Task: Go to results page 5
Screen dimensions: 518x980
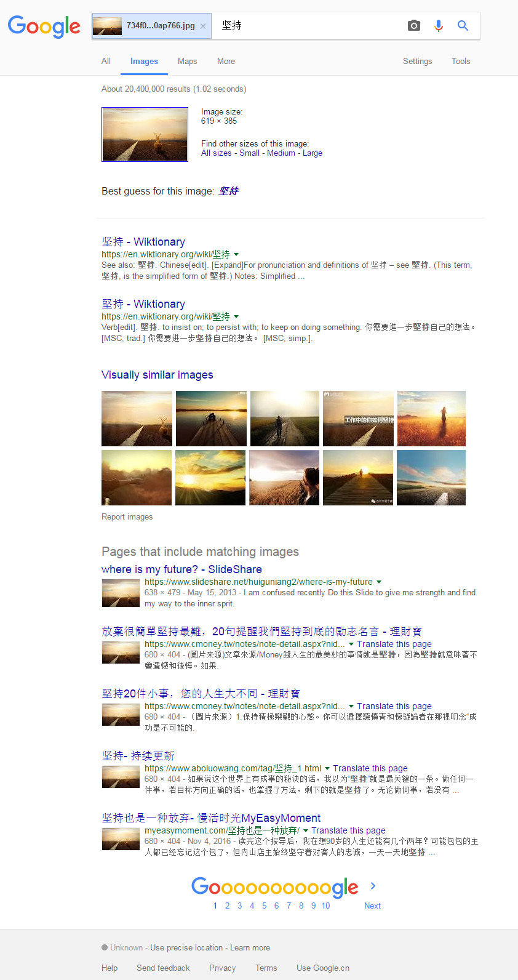Action: pyautogui.click(x=265, y=906)
